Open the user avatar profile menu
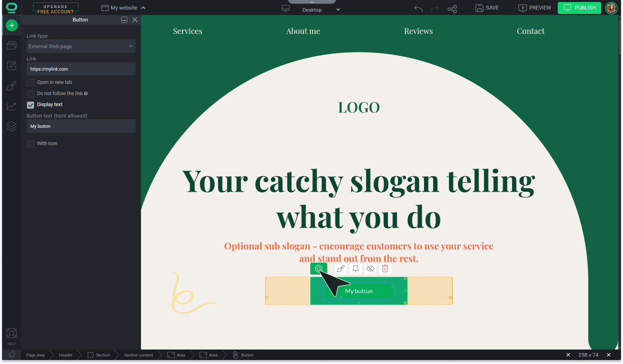The height and width of the screenshot is (364, 623). coord(611,7)
